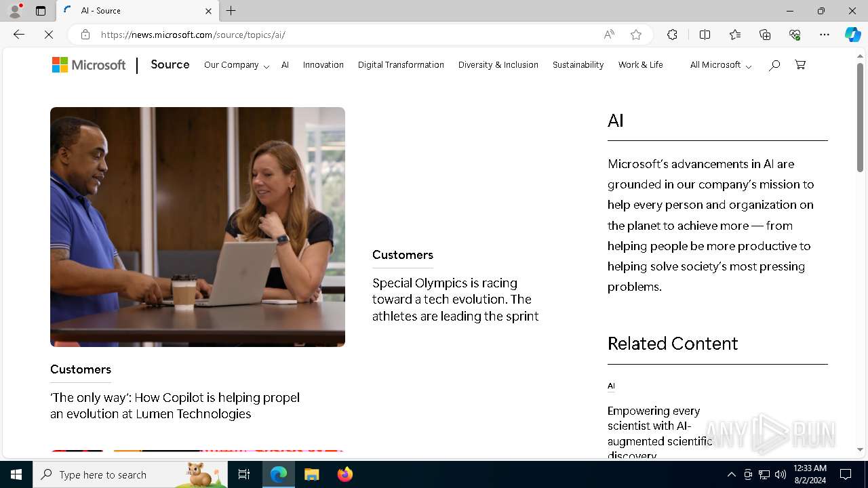Click the page vertical scrollbar

(x=860, y=117)
